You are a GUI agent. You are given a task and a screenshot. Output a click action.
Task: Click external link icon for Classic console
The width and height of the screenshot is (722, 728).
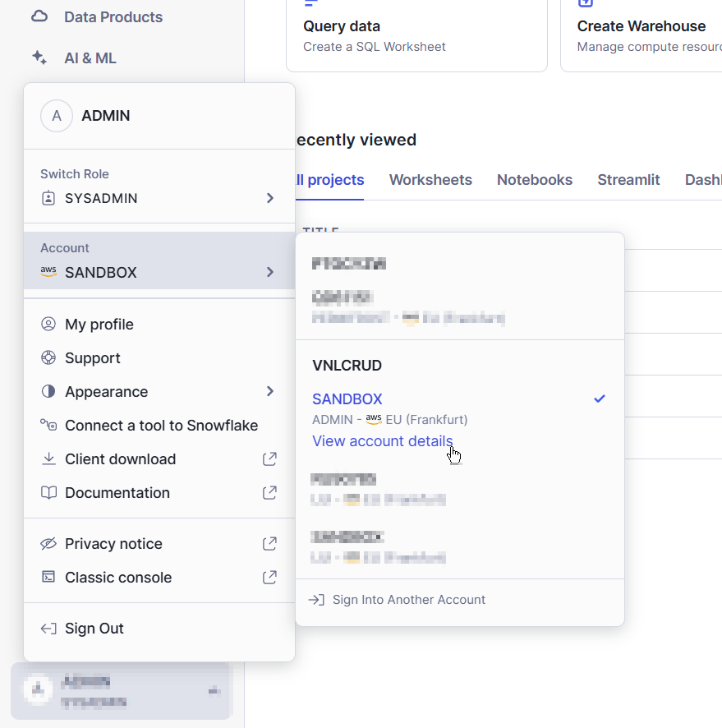[269, 577]
